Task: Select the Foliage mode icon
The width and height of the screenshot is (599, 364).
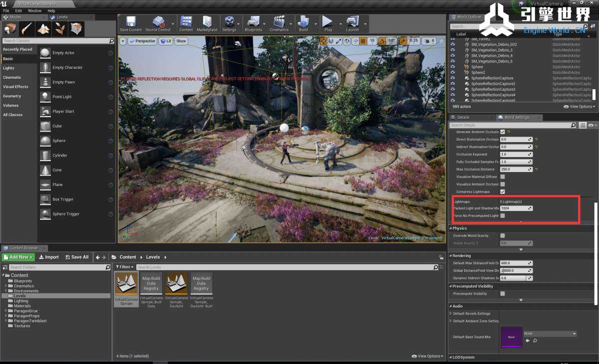Action: pyautogui.click(x=60, y=29)
